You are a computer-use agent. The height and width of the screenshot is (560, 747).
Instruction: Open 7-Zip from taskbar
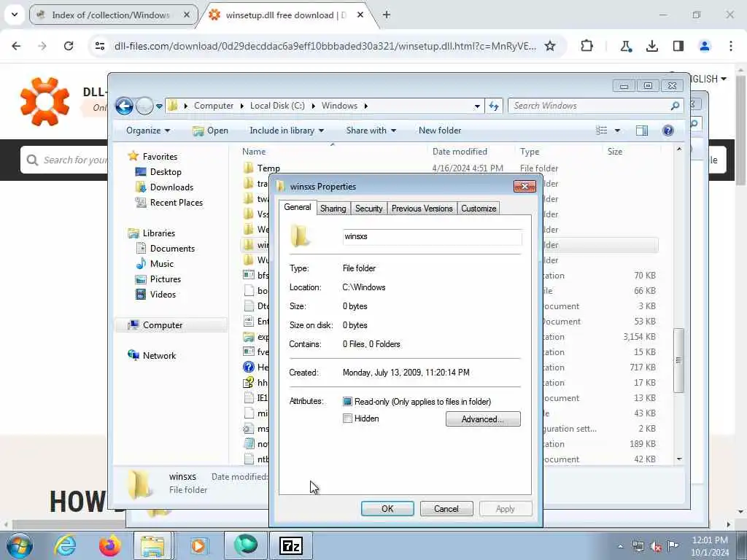[291, 545]
